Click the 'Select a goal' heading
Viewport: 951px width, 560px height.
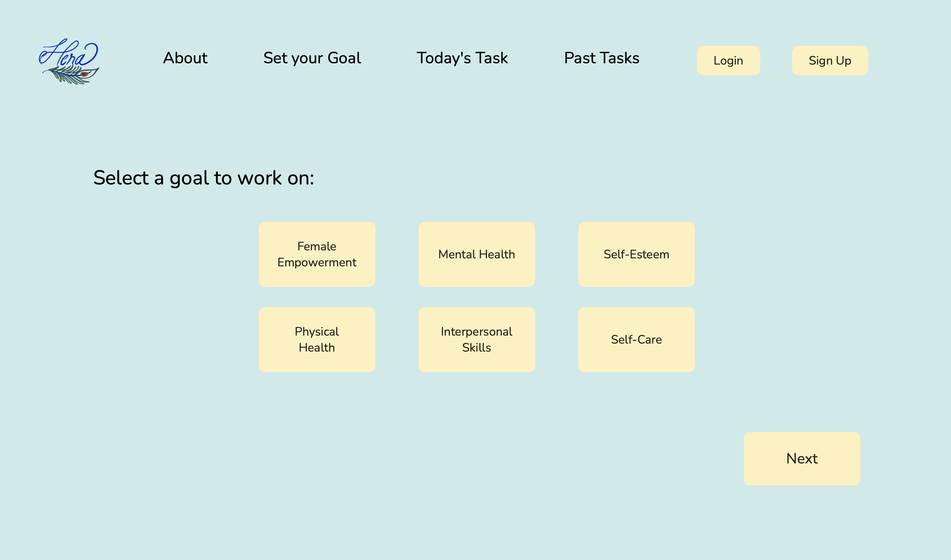click(203, 178)
